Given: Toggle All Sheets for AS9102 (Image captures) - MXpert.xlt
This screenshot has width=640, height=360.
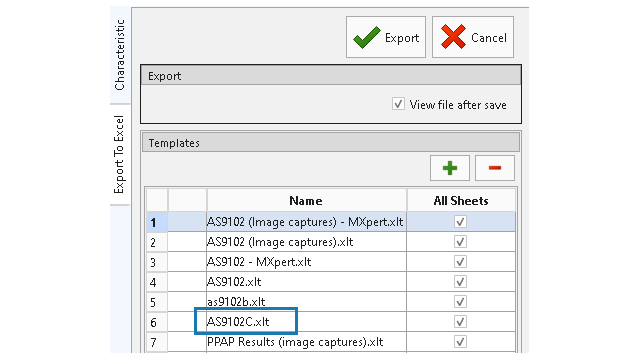Looking at the screenshot, I should click(460, 222).
